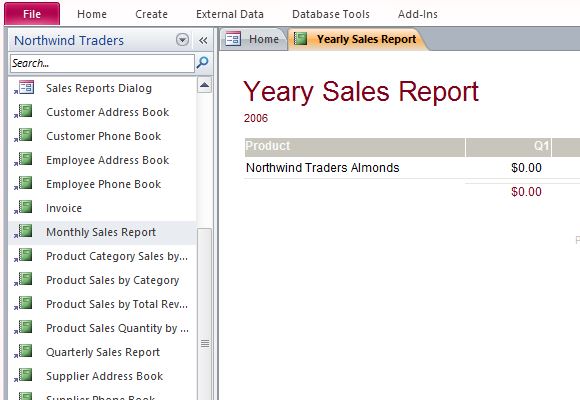Viewport: 580px width, 400px height.
Task: Select Product Sales by Category item
Action: coord(102,280)
